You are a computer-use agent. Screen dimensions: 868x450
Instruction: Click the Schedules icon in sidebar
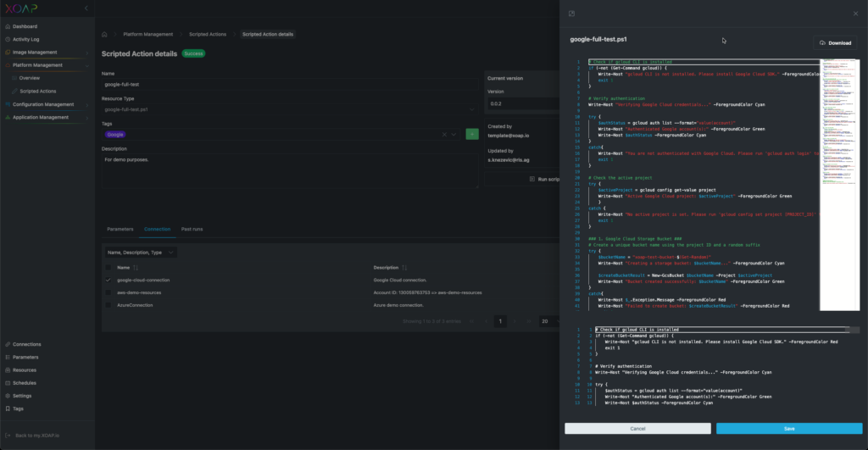coord(8,383)
